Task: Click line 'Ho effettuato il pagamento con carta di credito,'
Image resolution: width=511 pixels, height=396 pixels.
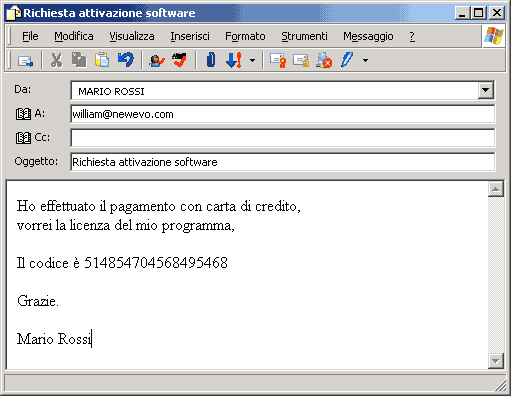Action: point(159,207)
